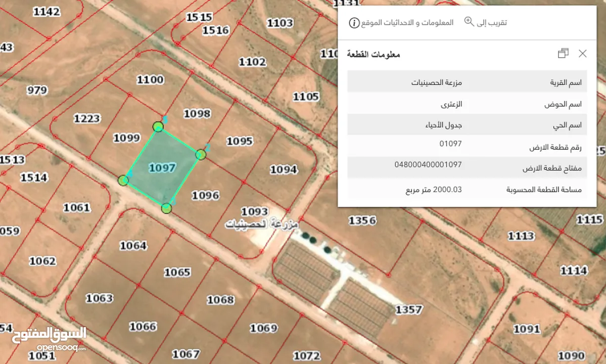Viewport: 606px width, 364px height.
Task: Select parcel 1099 on the map
Action: click(126, 138)
